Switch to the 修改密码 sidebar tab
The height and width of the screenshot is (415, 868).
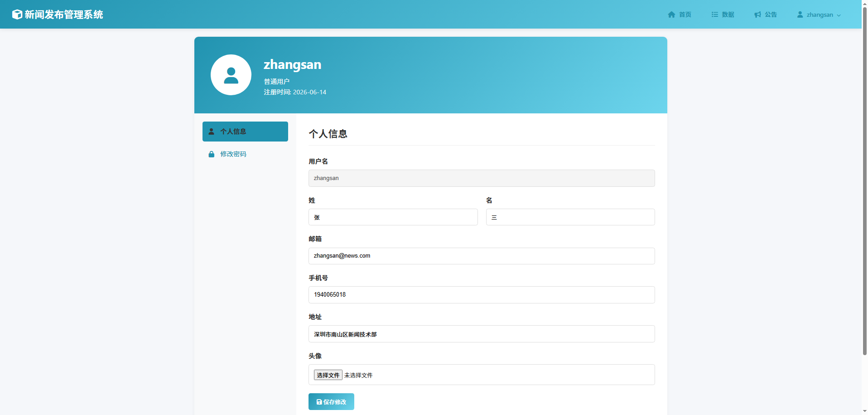(245, 154)
